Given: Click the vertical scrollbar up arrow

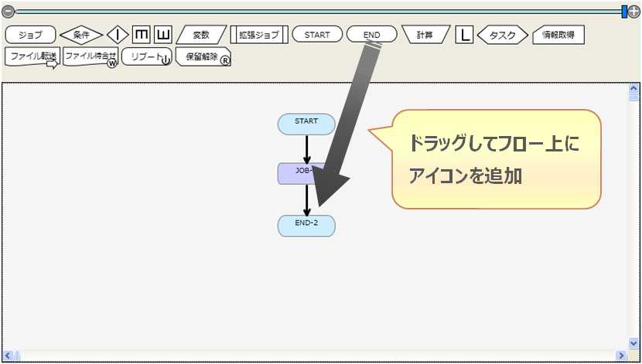Looking at the screenshot, I should pyautogui.click(x=633, y=88).
